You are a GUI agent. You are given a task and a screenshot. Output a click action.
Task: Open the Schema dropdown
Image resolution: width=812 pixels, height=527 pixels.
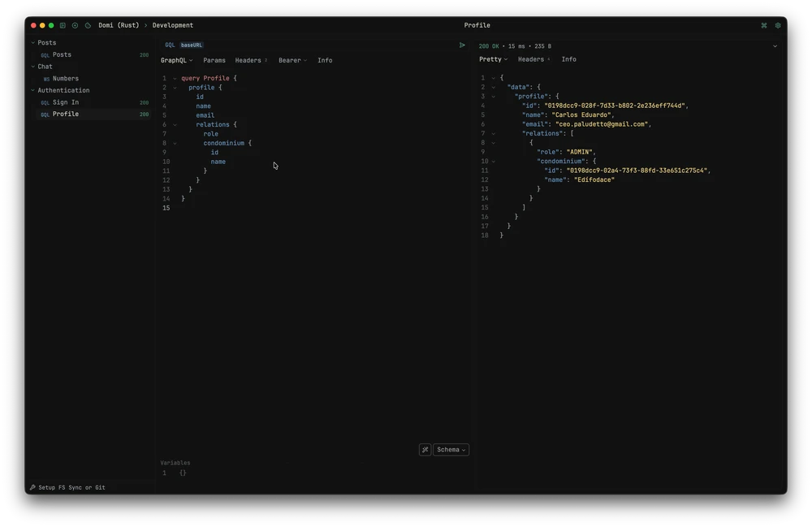click(x=451, y=450)
